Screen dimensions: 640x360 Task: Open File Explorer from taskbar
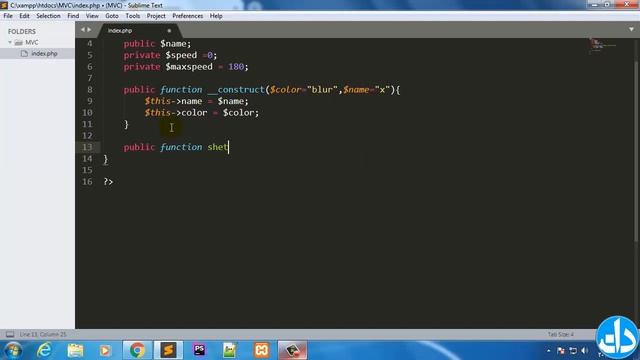(75, 350)
